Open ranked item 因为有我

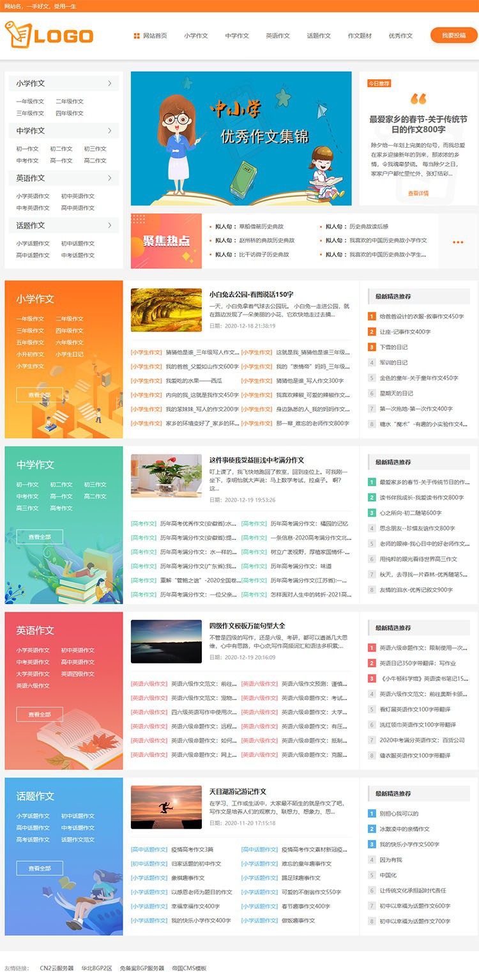391,859
